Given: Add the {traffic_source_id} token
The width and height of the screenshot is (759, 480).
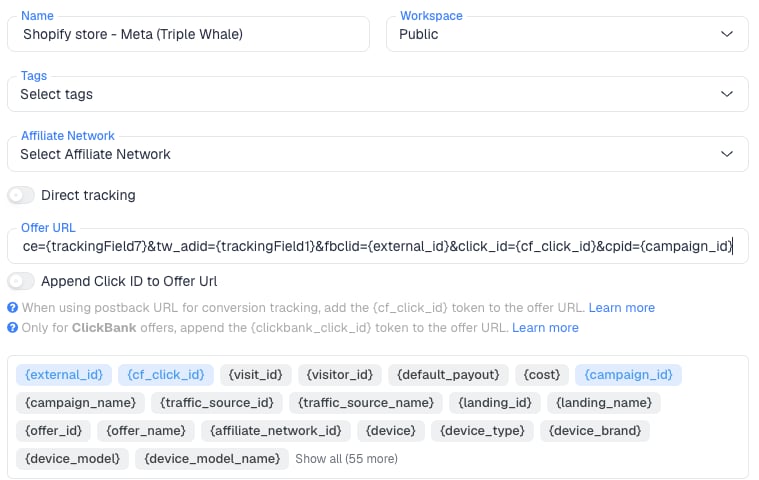Looking at the screenshot, I should click(x=217, y=403).
